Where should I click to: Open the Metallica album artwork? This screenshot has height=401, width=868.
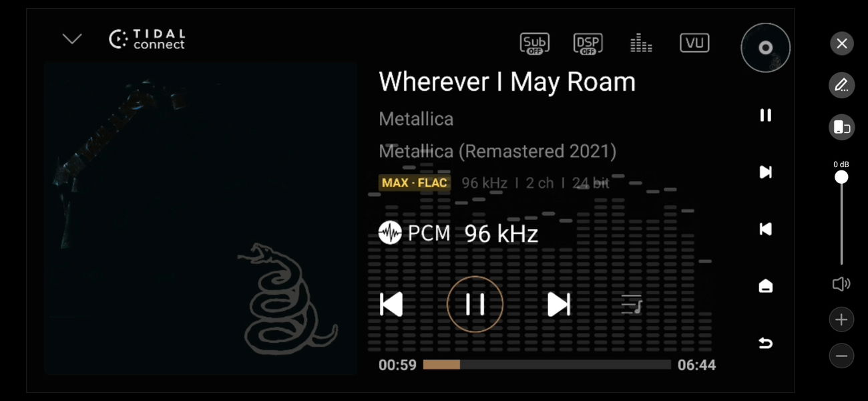tap(200, 219)
